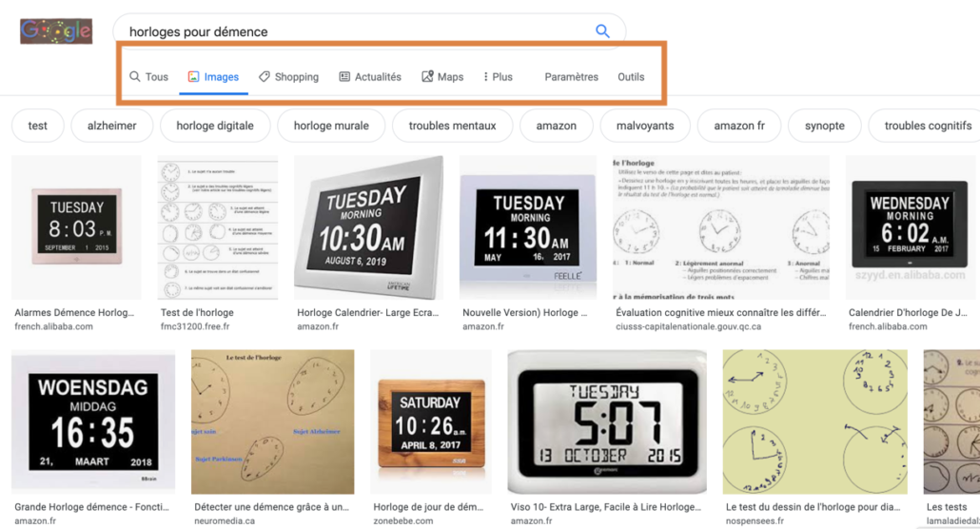Open Paramètres settings menu

pos(571,77)
